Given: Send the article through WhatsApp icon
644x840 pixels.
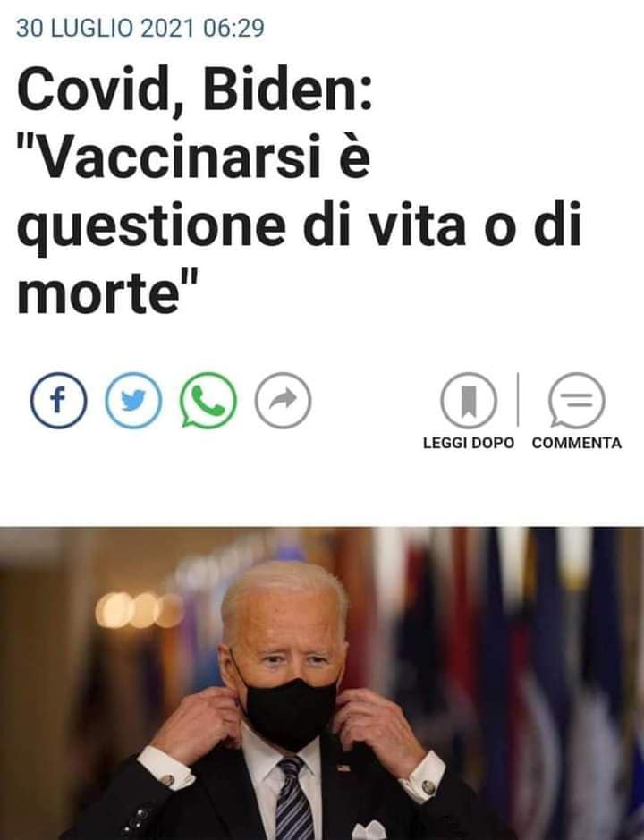Looking at the screenshot, I should click(x=208, y=400).
